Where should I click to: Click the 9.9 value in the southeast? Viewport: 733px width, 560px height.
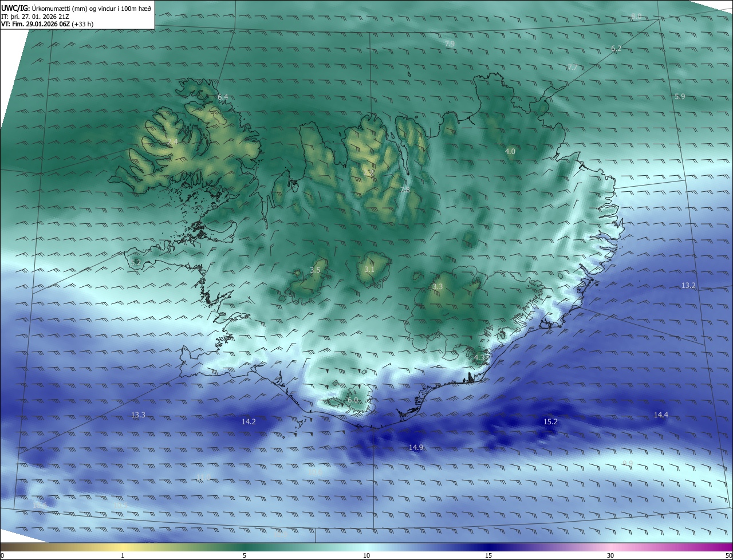click(628, 463)
